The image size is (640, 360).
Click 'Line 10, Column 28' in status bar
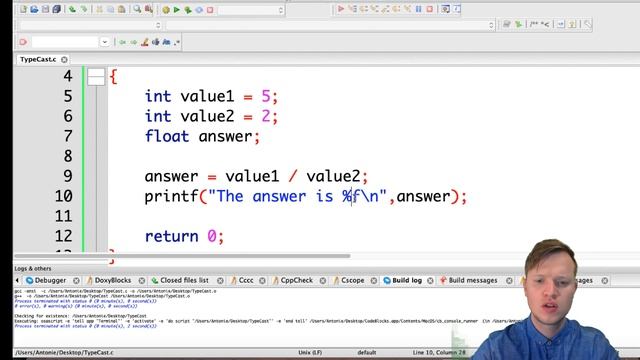(x=439, y=352)
